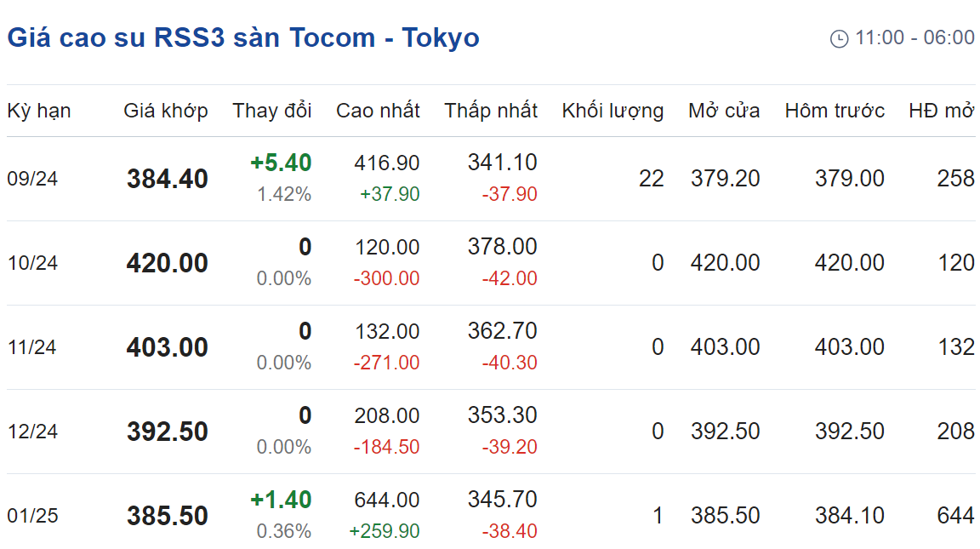Select the Hôm trước column header

(x=835, y=111)
